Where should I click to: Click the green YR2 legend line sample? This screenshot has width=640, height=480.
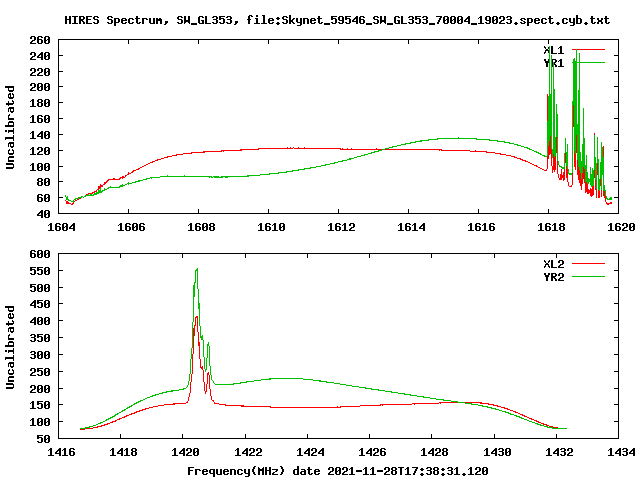point(588,277)
